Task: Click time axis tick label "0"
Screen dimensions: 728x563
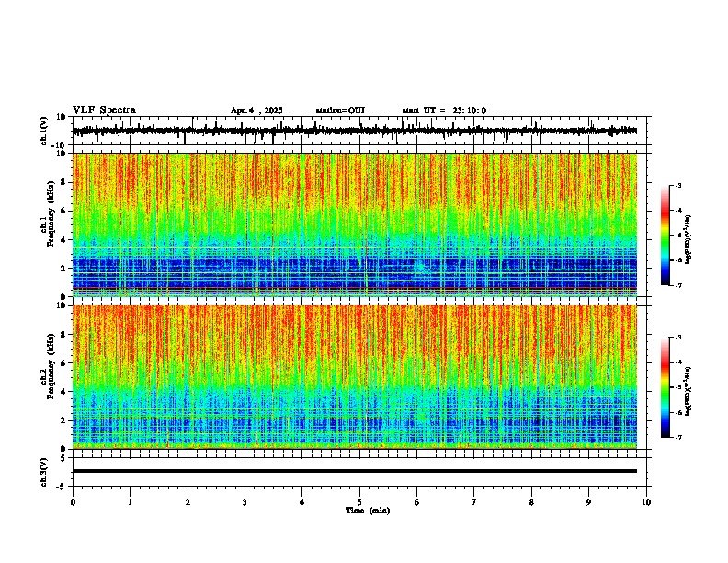Action: point(73,502)
